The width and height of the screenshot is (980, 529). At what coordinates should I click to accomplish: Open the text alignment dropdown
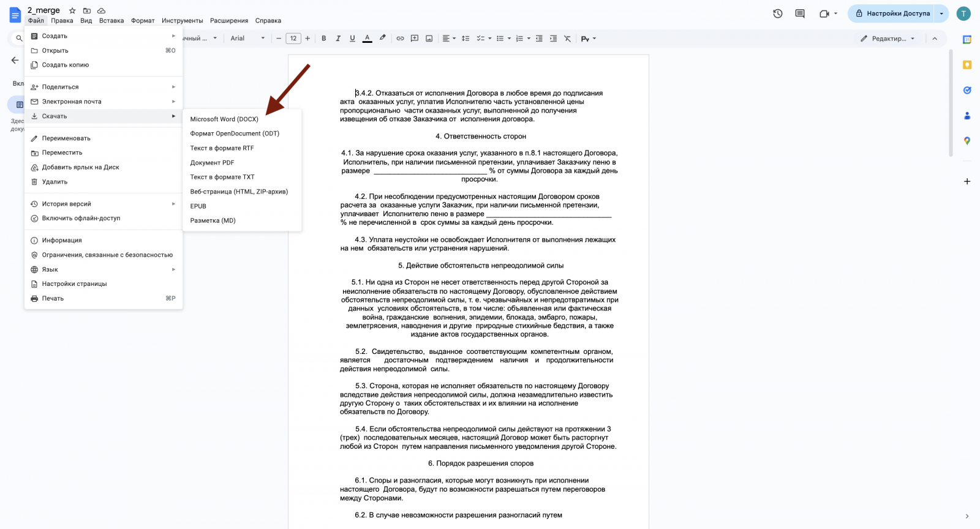click(x=449, y=39)
